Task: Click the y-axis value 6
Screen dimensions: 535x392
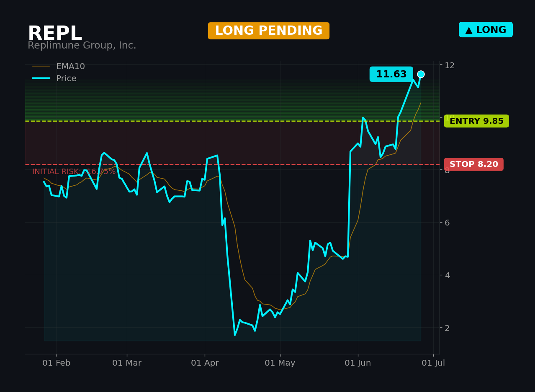Action: pos(447,223)
